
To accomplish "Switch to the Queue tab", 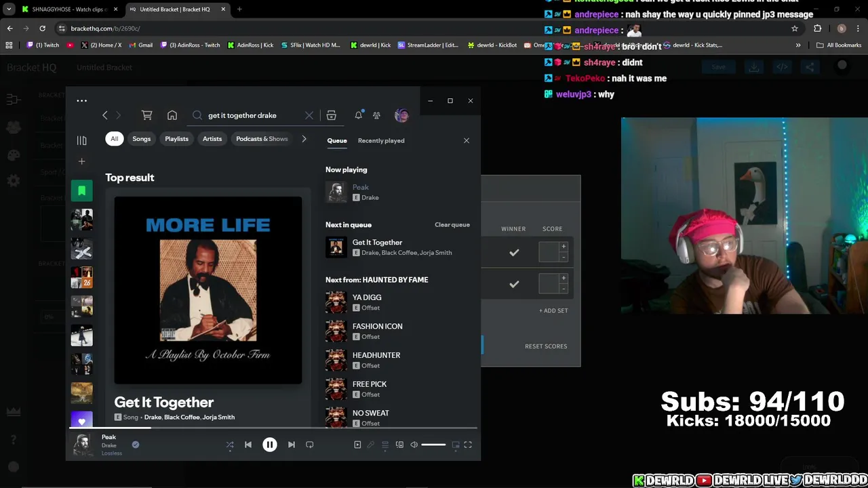I will [337, 140].
